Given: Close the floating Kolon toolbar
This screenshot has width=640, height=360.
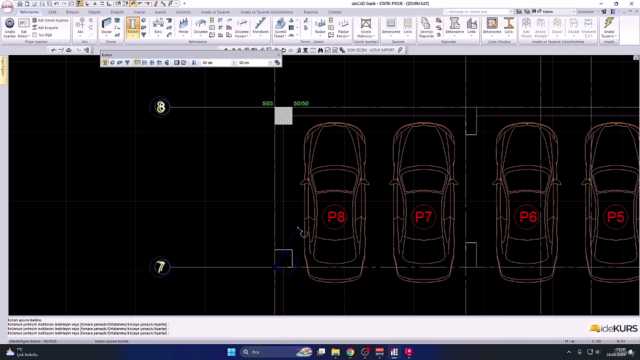Looking at the screenshot, I should click(279, 55).
